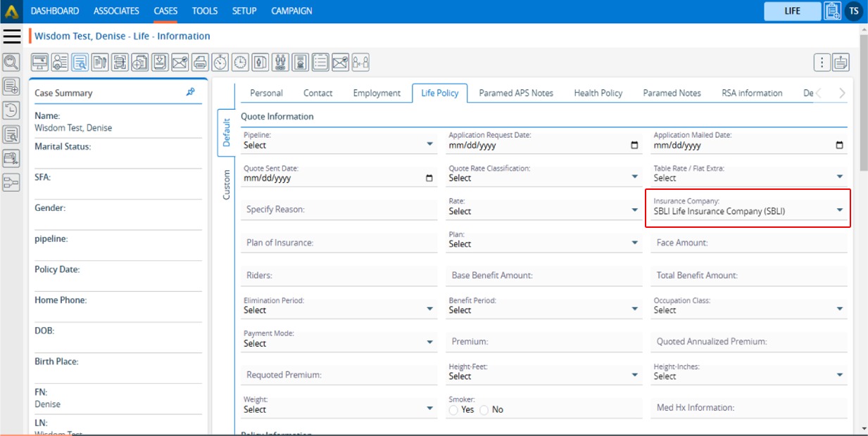Open the Employment tab
Screen dimensions: 868x436
pyautogui.click(x=377, y=93)
